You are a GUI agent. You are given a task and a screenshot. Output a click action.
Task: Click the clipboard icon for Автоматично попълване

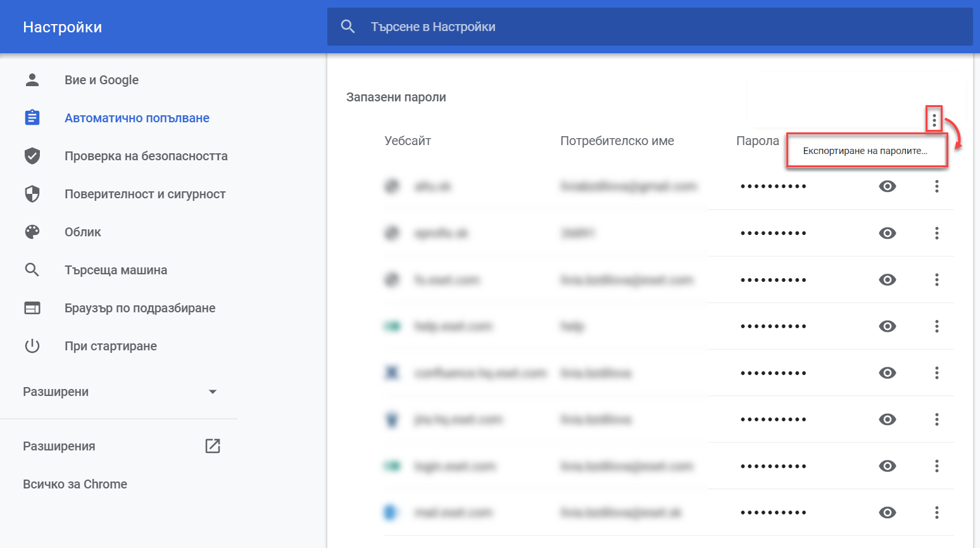click(x=32, y=118)
